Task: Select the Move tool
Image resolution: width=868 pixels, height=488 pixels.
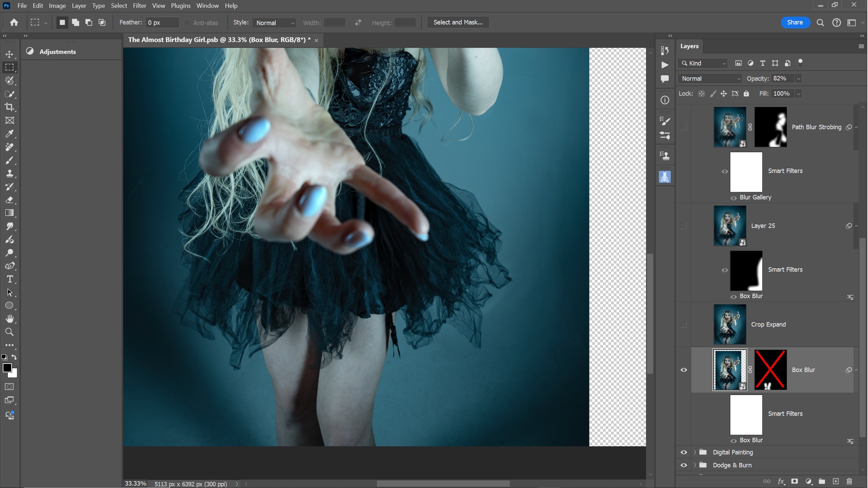Action: [9, 54]
